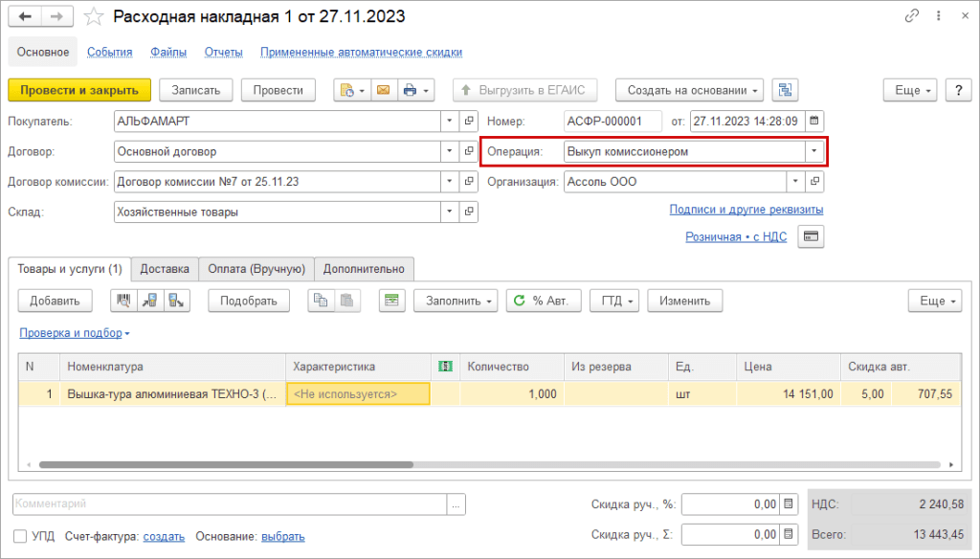Switch to the Оплата (Вручную) tab
Screen dimensions: 980x559
pyautogui.click(x=256, y=269)
